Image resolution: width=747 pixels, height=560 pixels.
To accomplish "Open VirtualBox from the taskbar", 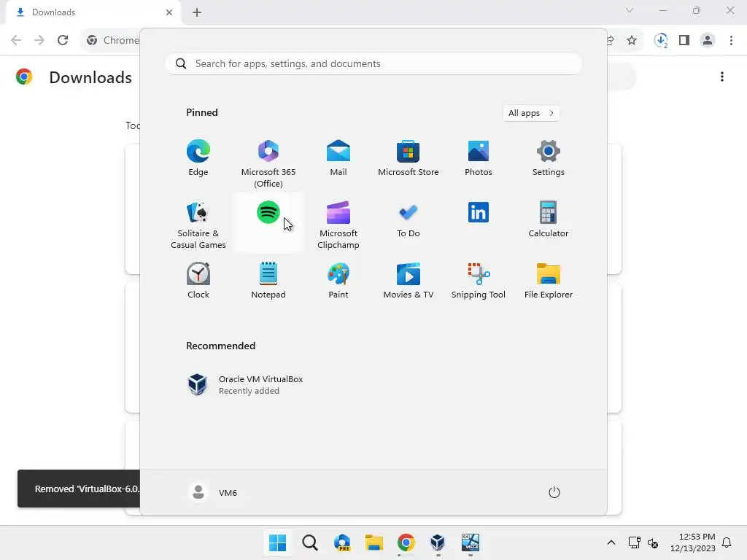I will coord(438,542).
